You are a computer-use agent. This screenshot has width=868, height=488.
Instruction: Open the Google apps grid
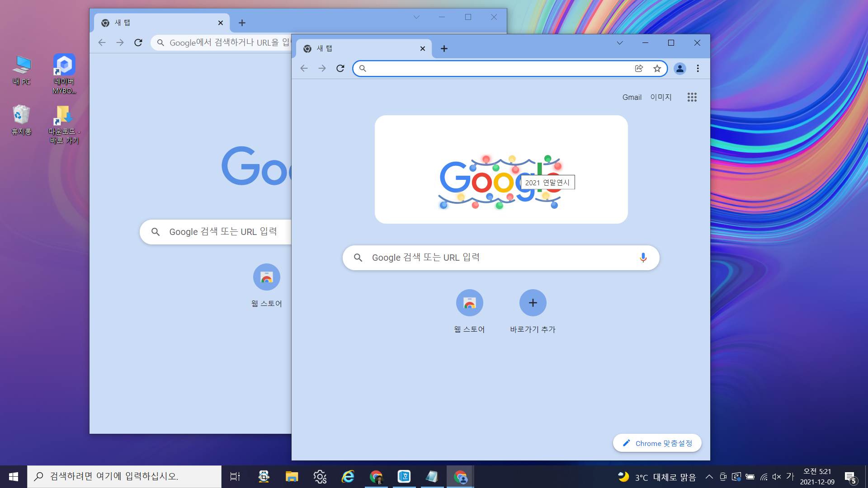(x=692, y=97)
